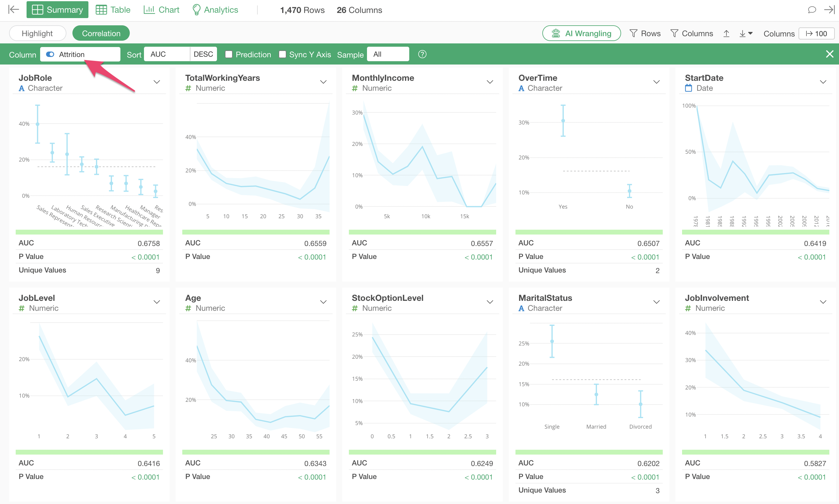The height and width of the screenshot is (504, 839).
Task: Switch to the Table tab
Action: [x=113, y=10]
